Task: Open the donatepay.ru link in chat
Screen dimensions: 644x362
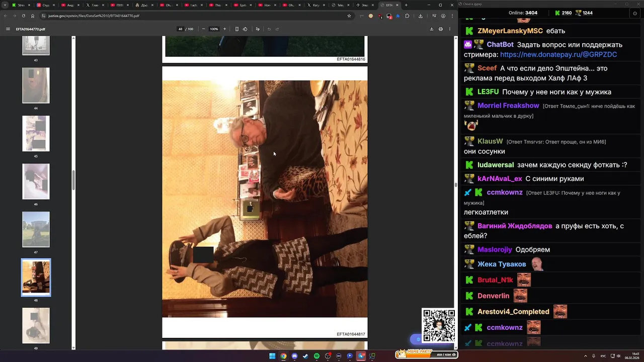Action: pyautogui.click(x=558, y=54)
